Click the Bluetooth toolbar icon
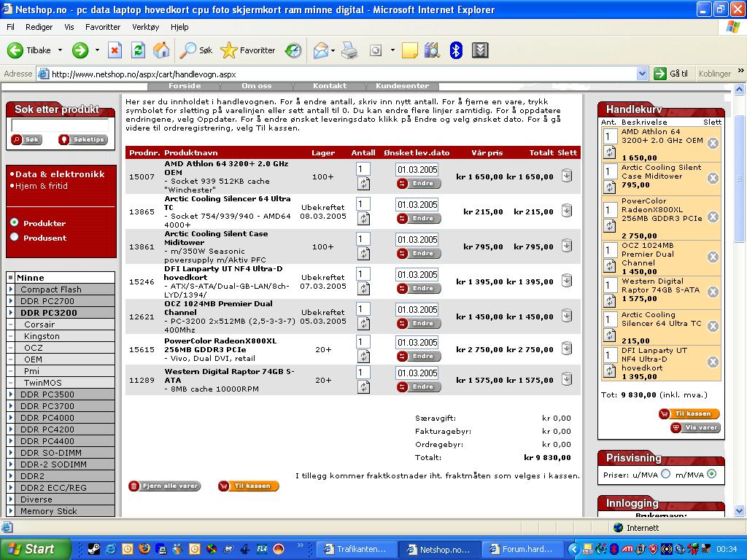 (x=456, y=50)
